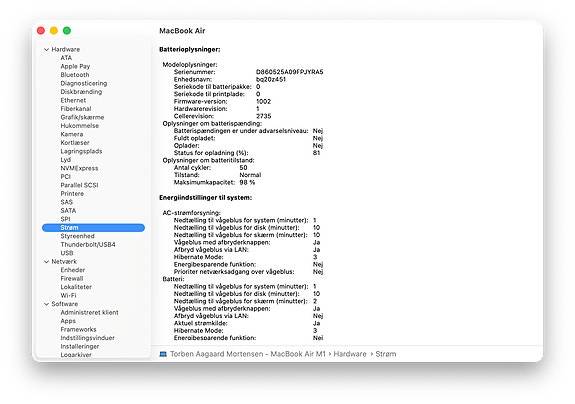This screenshot has width=575, height=404.
Task: Click Hardware label in sidebar
Action: pyautogui.click(x=66, y=49)
